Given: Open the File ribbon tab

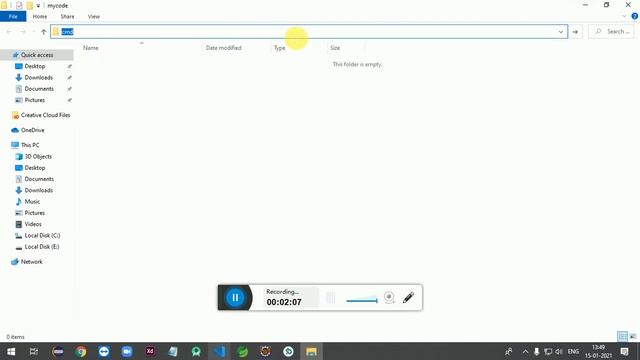Looking at the screenshot, I should click(x=13, y=16).
